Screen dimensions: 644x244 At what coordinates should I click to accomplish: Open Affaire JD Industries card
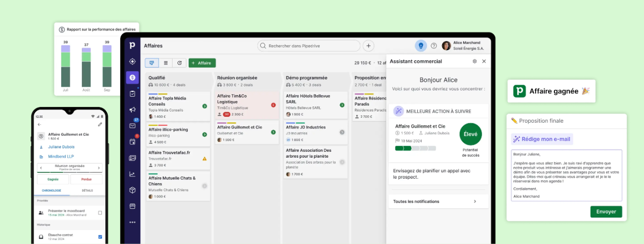(316, 132)
